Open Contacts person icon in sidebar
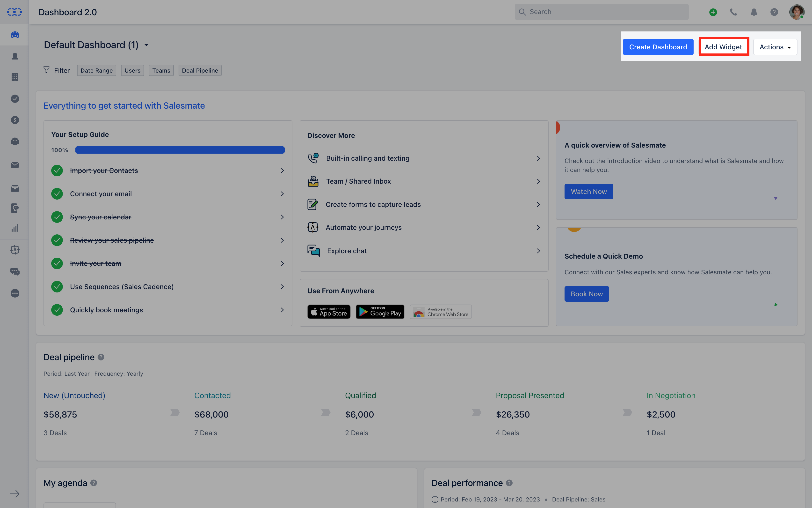 pos(15,56)
